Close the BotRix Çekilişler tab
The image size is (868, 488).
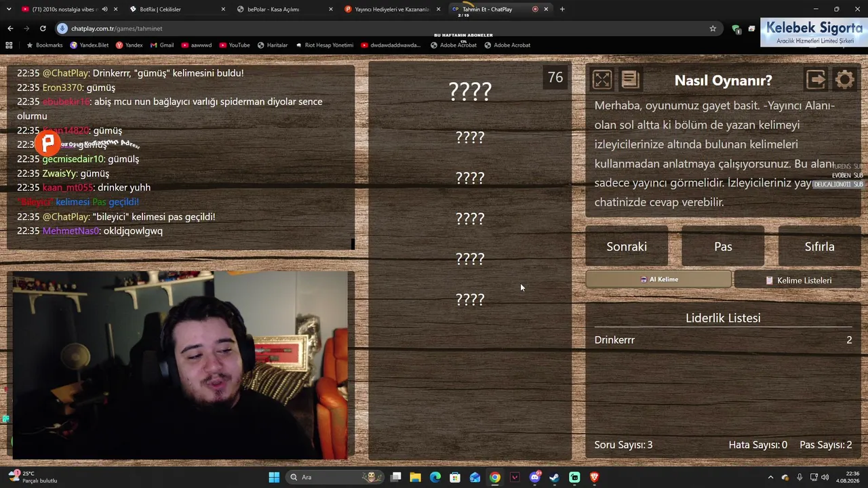pos(223,9)
